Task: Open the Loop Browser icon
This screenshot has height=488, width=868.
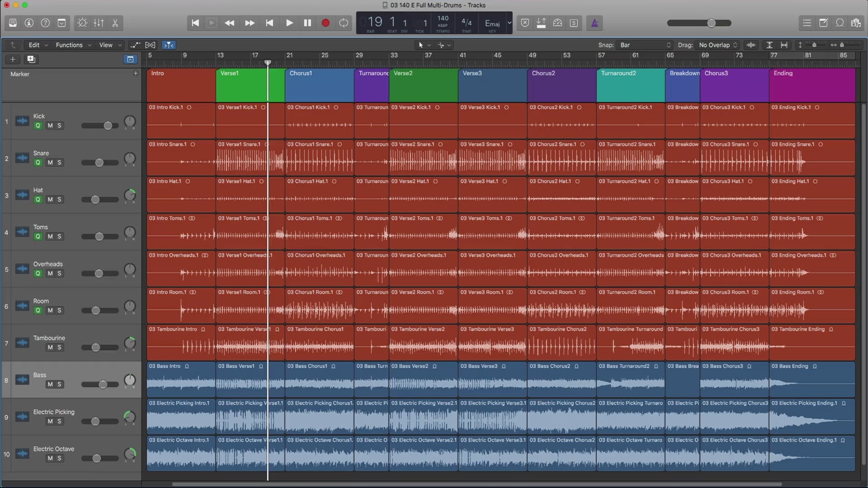Action: click(840, 23)
